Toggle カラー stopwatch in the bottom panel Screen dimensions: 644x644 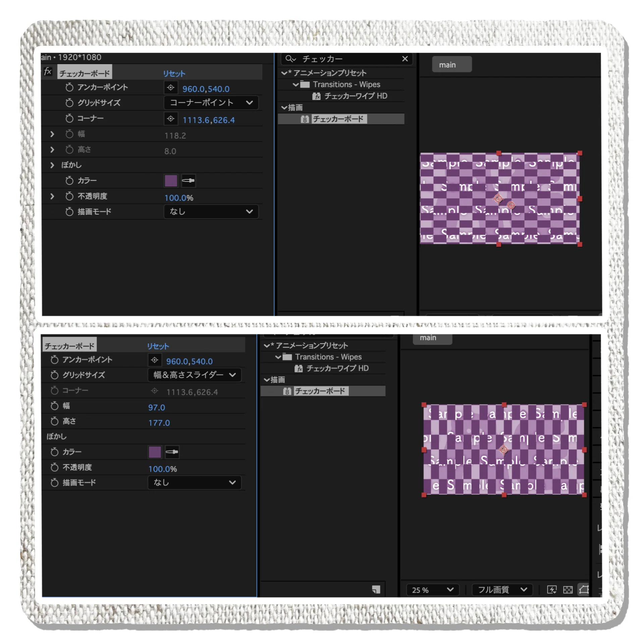(54, 451)
